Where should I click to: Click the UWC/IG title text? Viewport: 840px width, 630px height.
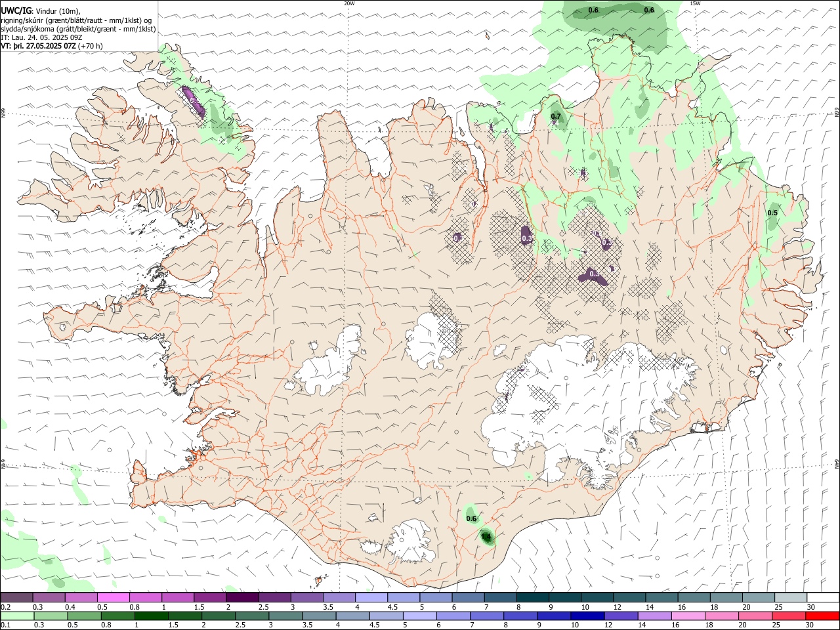pyautogui.click(x=15, y=10)
